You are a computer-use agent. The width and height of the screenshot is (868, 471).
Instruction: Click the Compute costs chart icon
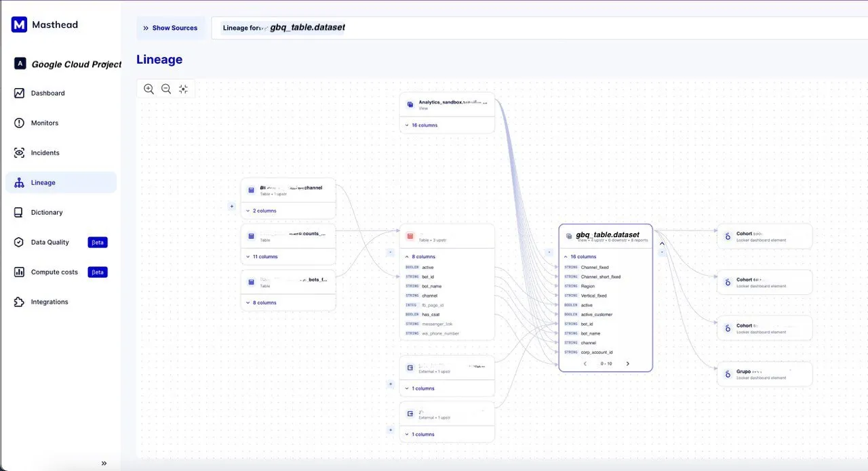[19, 272]
